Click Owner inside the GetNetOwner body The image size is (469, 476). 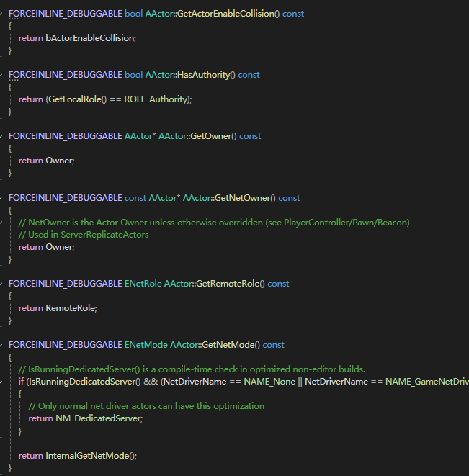58,247
